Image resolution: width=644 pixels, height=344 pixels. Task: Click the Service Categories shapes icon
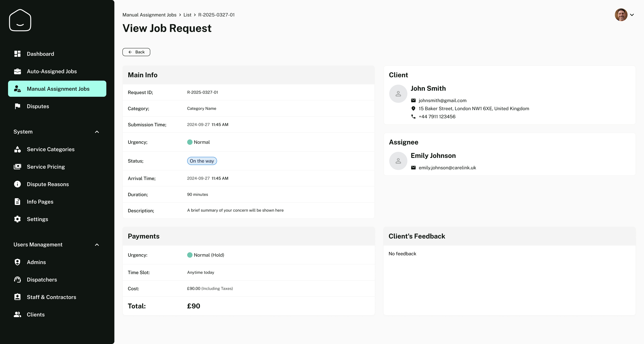[x=17, y=149]
